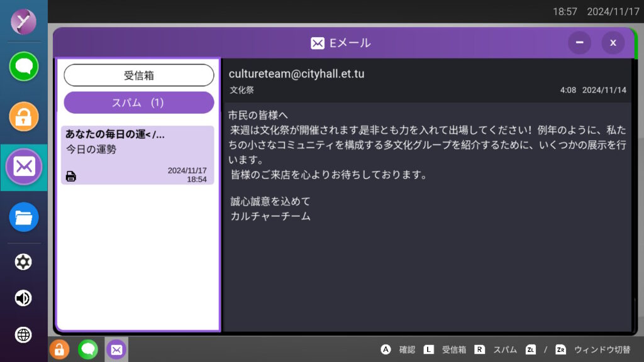Open the globe language icon
This screenshot has height=362, width=644.
(x=23, y=335)
